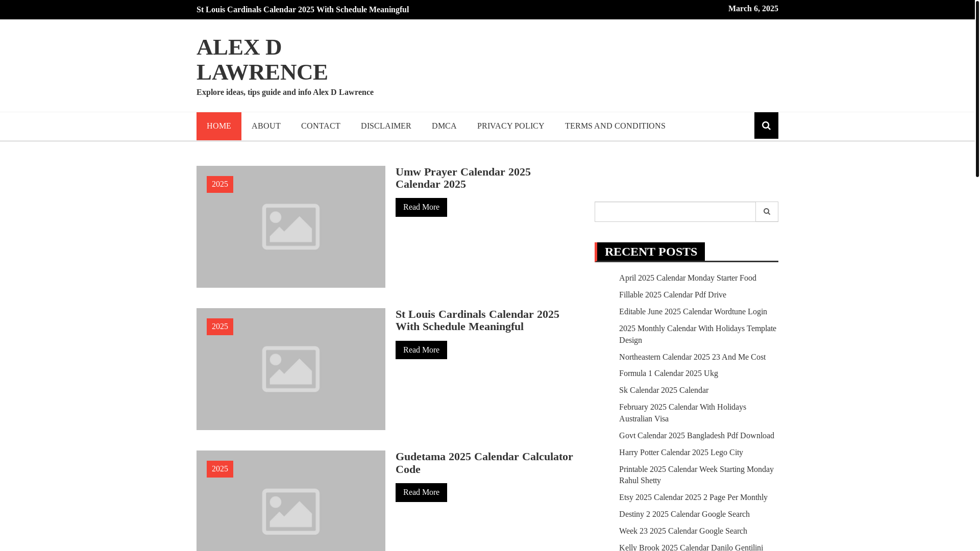Screen dimensions: 980x551
Task: Open Printable 2025 Calendar Week Starting Monday link
Action: coord(696,475)
